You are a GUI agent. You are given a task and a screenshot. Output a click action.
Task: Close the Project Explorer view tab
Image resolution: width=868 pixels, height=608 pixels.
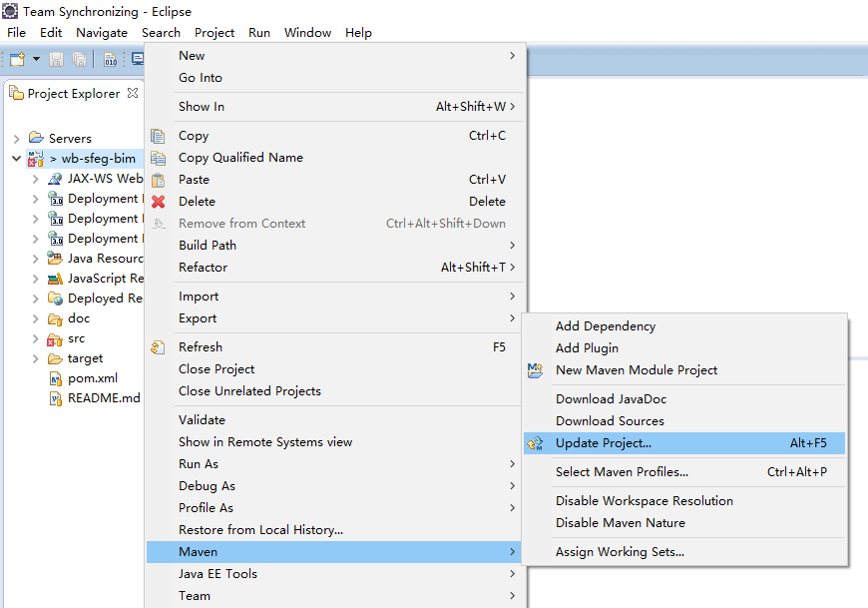click(x=133, y=93)
